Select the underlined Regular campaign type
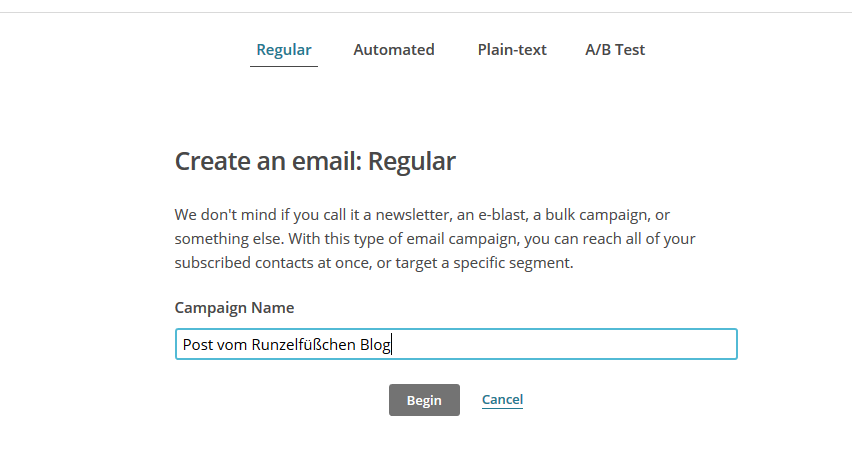This screenshot has width=852, height=454. click(284, 50)
